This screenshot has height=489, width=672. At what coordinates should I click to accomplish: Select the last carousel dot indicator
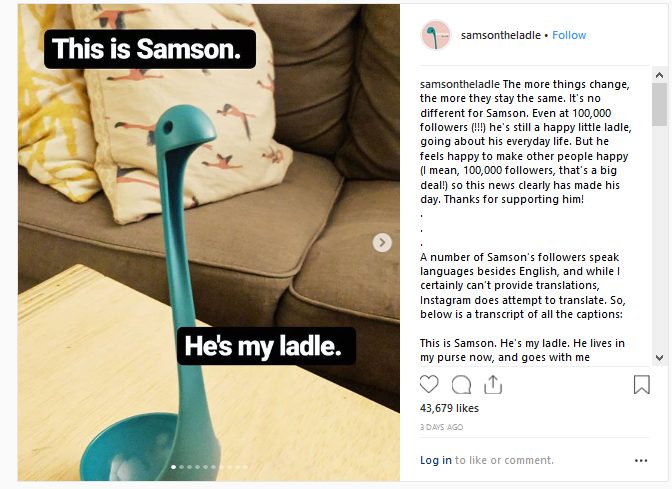pyautogui.click(x=246, y=467)
